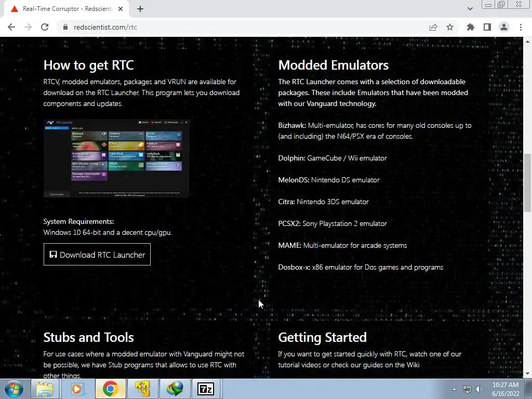Switch to Chrome in the taskbar

pyautogui.click(x=110, y=389)
